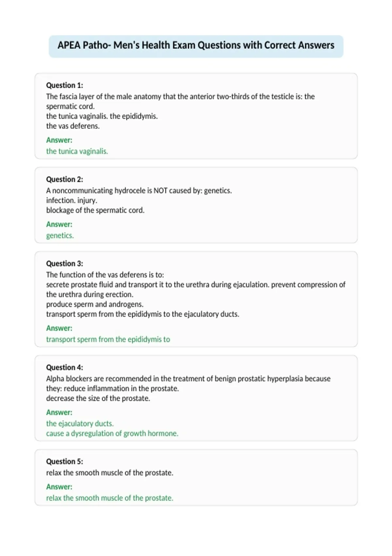Click 'The function of the vas deferens is to:'
The image size is (392, 556).
tap(105, 275)
